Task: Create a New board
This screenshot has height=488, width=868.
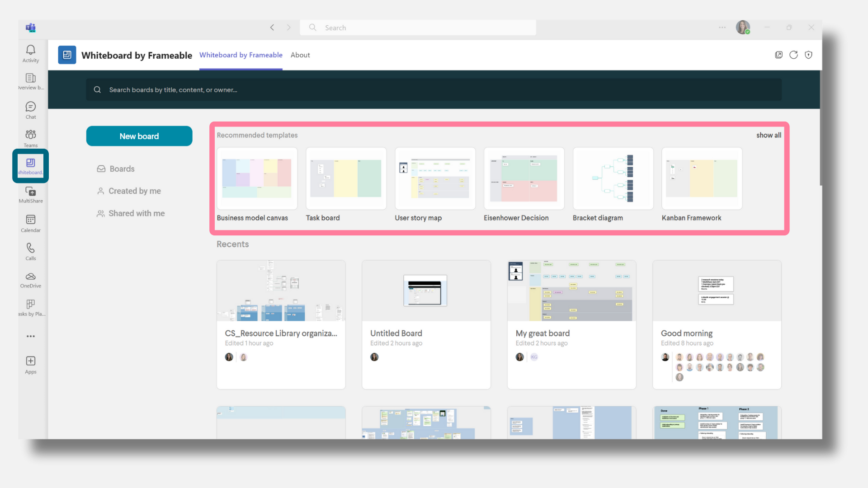Action: [x=139, y=136]
